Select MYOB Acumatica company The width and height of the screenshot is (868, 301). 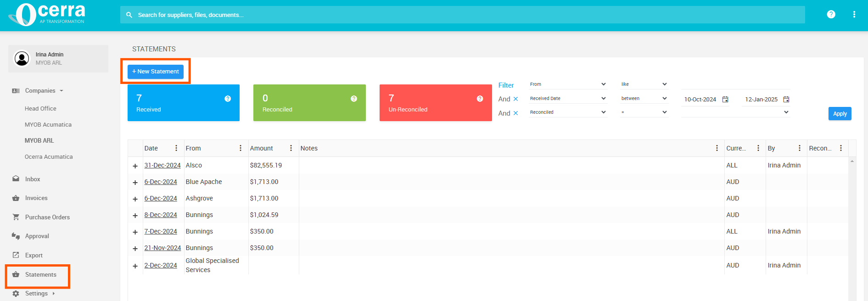coord(48,125)
